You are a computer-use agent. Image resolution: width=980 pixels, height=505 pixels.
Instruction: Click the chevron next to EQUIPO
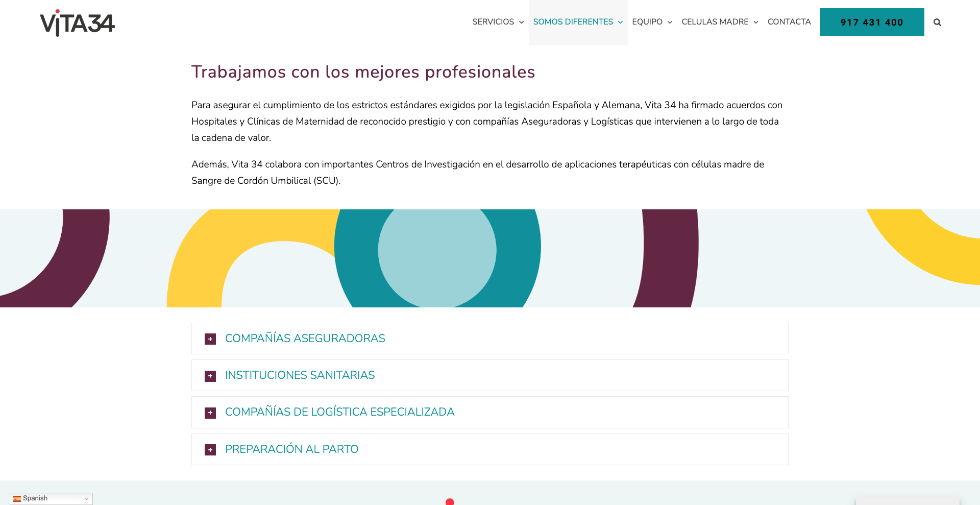670,22
